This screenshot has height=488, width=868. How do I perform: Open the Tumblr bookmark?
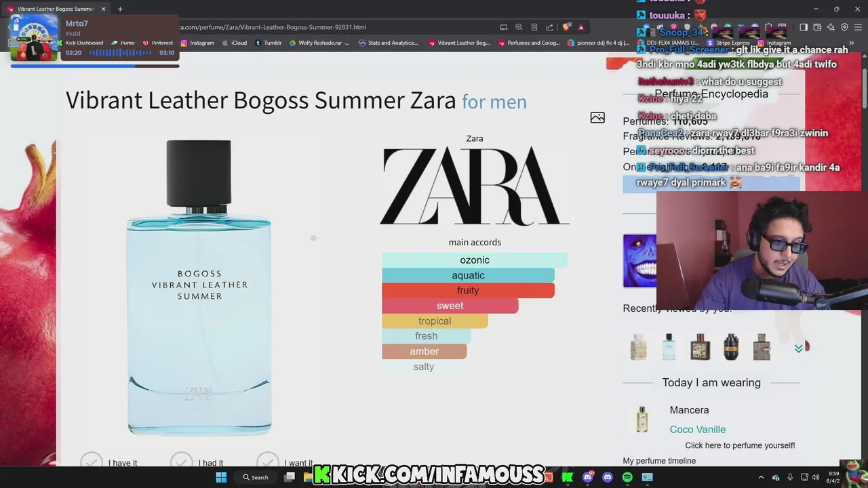(x=269, y=43)
